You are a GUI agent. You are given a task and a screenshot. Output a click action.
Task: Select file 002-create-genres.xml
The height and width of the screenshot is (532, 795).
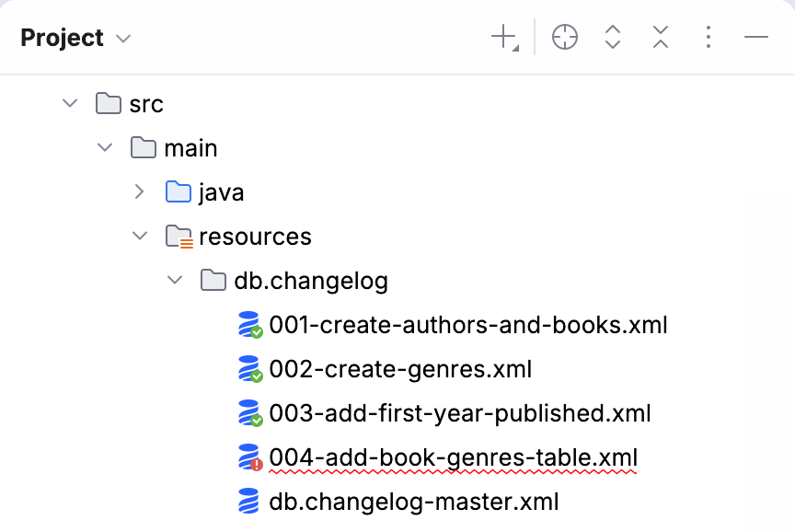click(400, 369)
